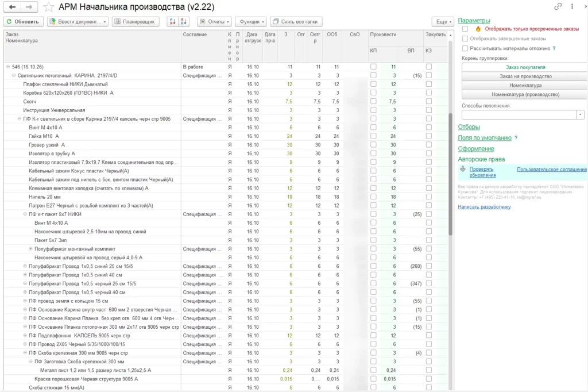This screenshot has width=588, height=392.
Task: Expand Полуфабрикат монтажный комплект node
Action: tap(31, 249)
